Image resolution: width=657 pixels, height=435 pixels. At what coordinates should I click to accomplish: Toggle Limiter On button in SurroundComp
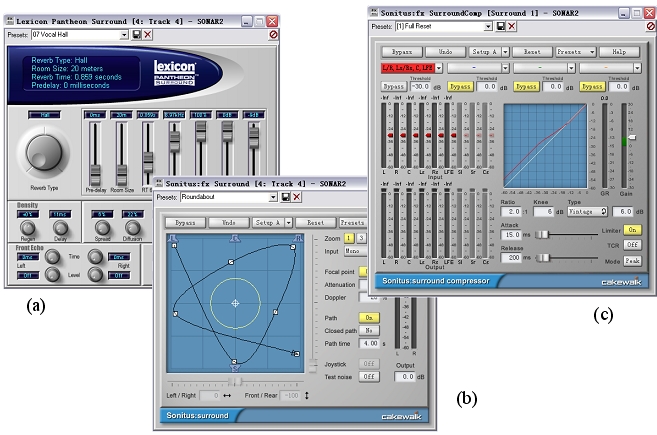click(632, 230)
